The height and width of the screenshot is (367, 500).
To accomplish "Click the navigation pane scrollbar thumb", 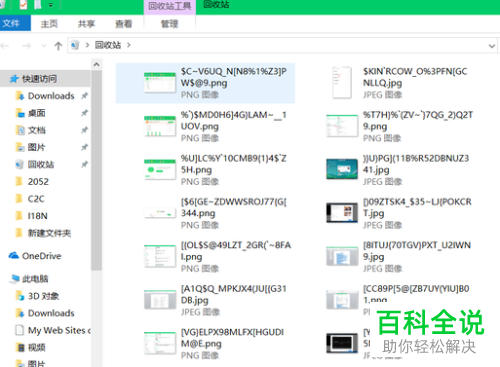I will [x=97, y=170].
